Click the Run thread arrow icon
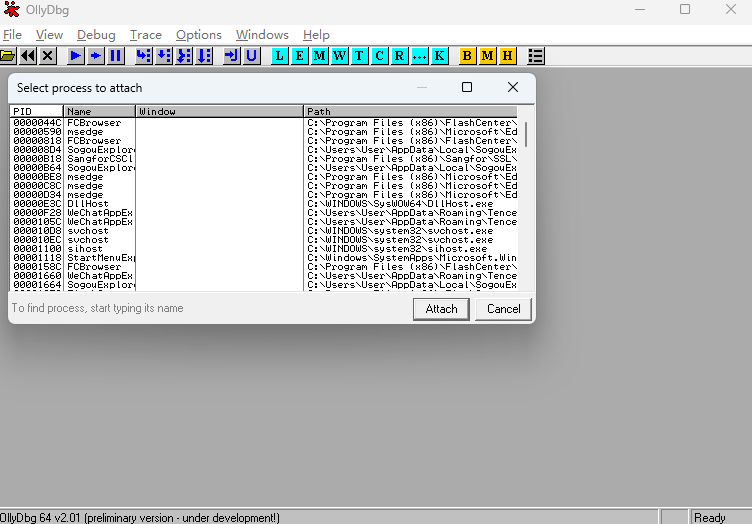752x524 pixels. [x=95, y=56]
